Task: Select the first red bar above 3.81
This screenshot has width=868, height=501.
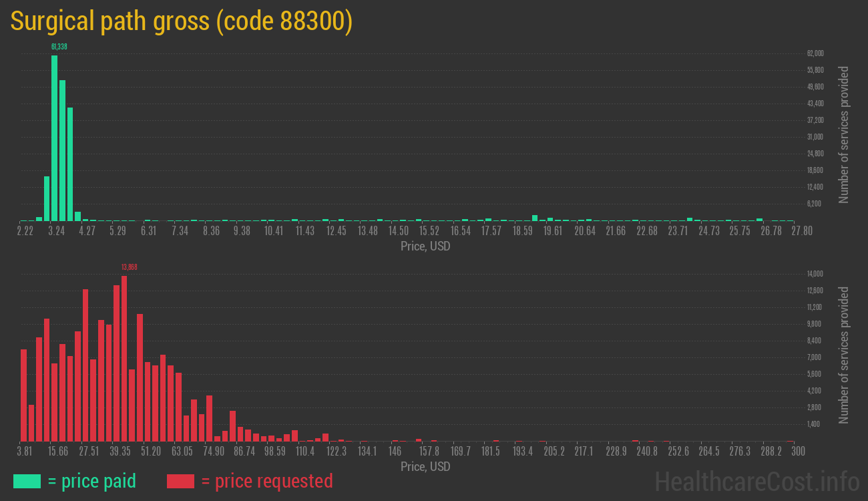Action: 24,395
